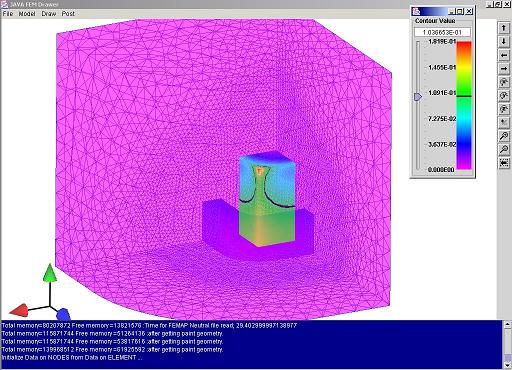The image size is (512, 370).
Task: Click the contour value slider thumb
Action: (418, 97)
